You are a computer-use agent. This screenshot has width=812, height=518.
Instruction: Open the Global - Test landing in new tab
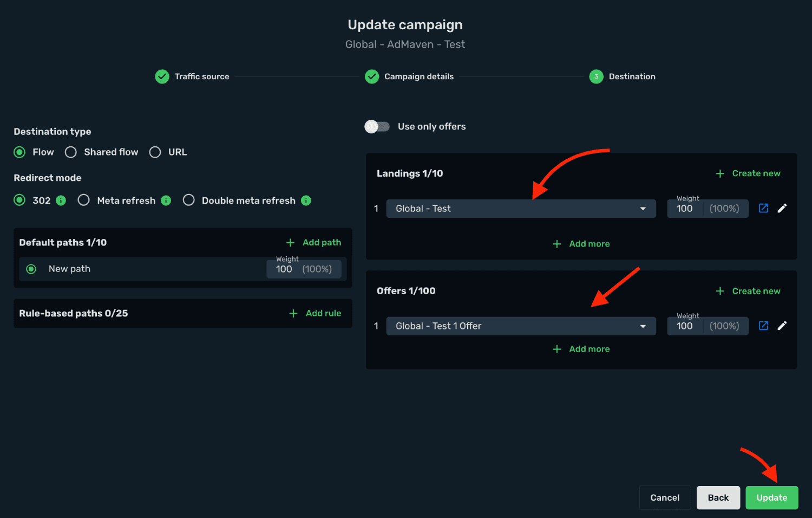[x=763, y=208]
